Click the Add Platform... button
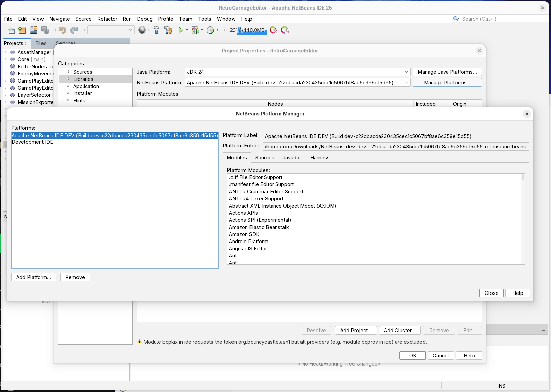Viewport: 551px width, 392px height. 34,277
